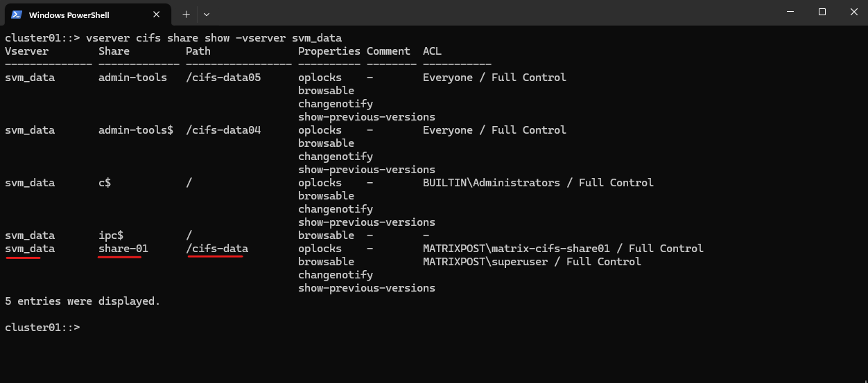Maximize the terminal window
Screen dimensions: 868x383
pyautogui.click(x=822, y=12)
